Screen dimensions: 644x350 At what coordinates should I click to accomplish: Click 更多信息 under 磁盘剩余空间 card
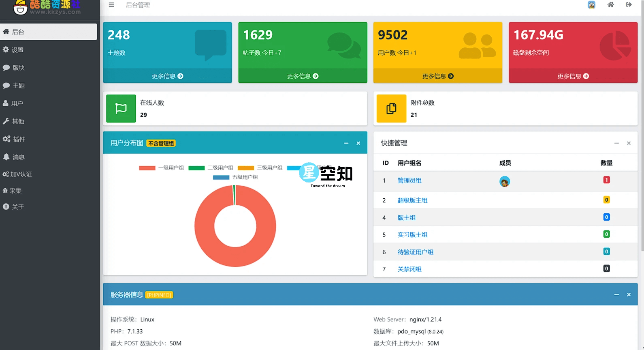573,76
